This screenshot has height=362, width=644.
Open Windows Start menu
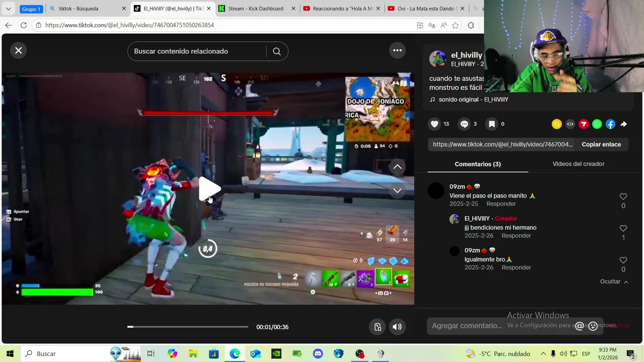point(10,354)
